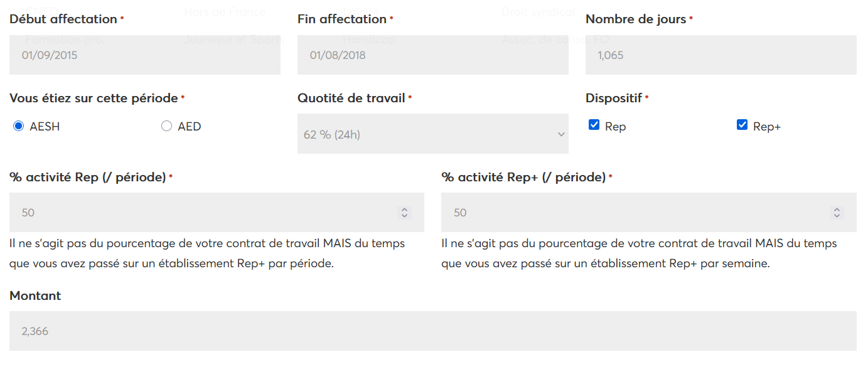The image size is (868, 367).
Task: Uncheck the Rep checkbox
Action: pyautogui.click(x=594, y=125)
